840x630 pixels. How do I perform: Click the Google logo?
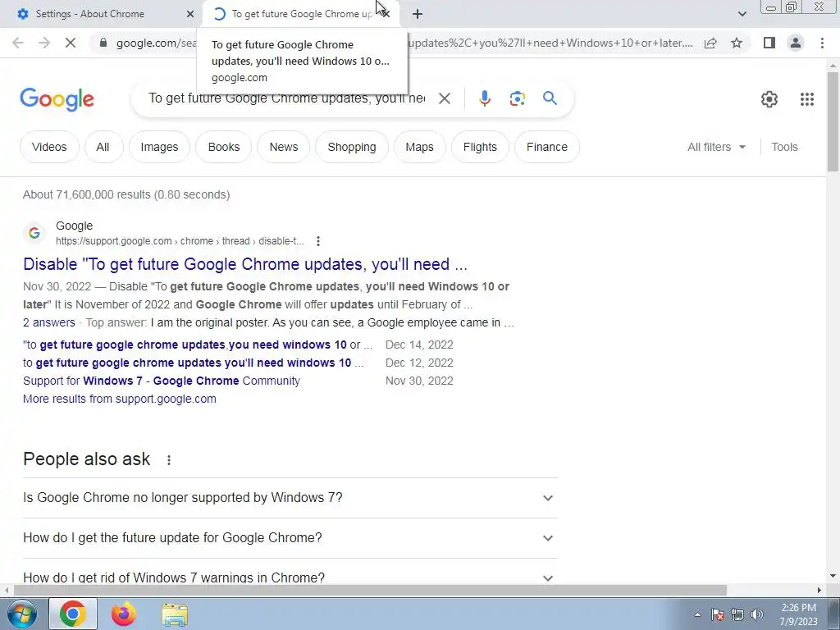coord(57,99)
